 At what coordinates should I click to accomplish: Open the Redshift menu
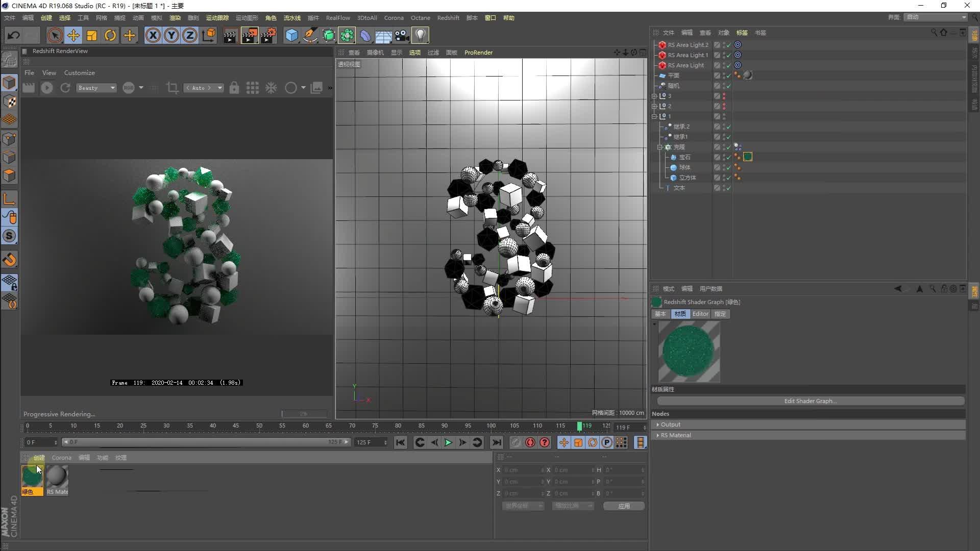click(x=448, y=17)
